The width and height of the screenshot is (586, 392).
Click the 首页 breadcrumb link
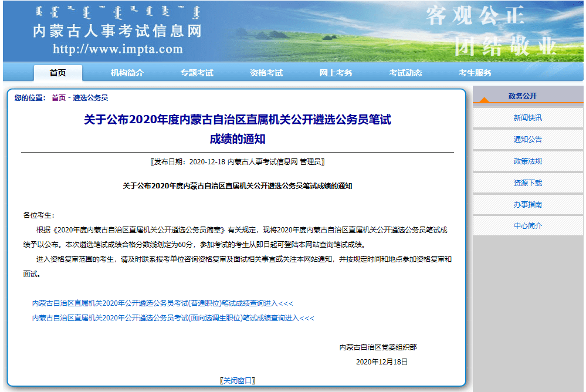pyautogui.click(x=59, y=97)
